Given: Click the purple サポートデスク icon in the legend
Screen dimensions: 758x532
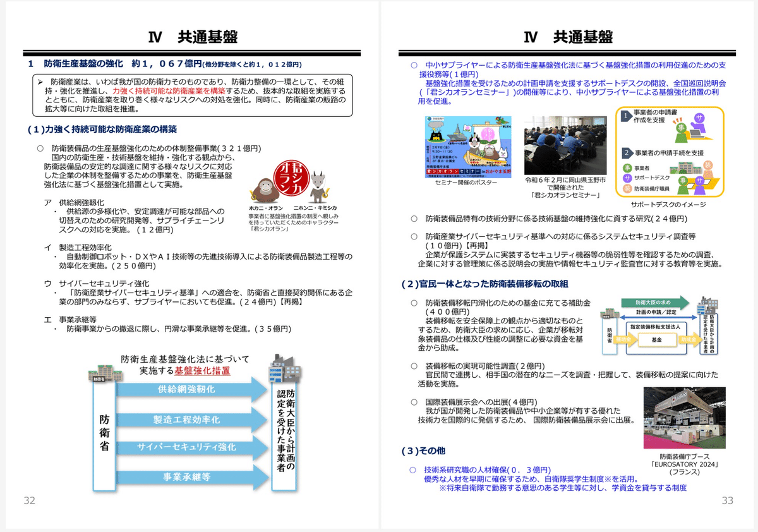Looking at the screenshot, I should (x=628, y=177).
